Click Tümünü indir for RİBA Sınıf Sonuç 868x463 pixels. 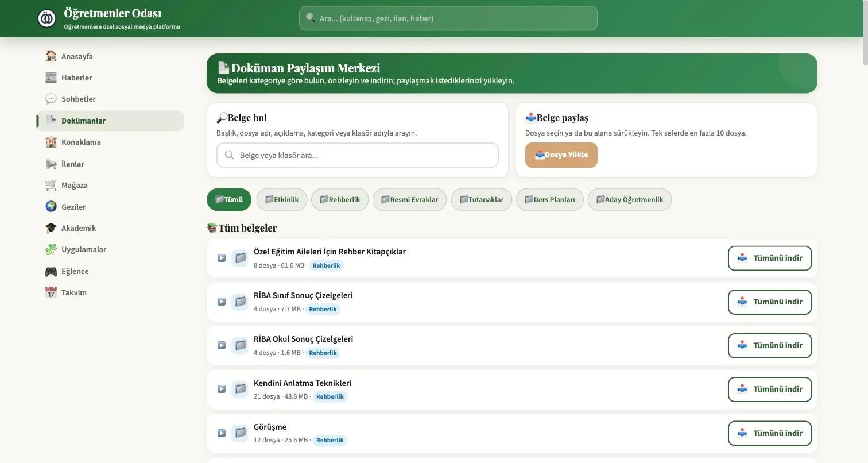(770, 302)
